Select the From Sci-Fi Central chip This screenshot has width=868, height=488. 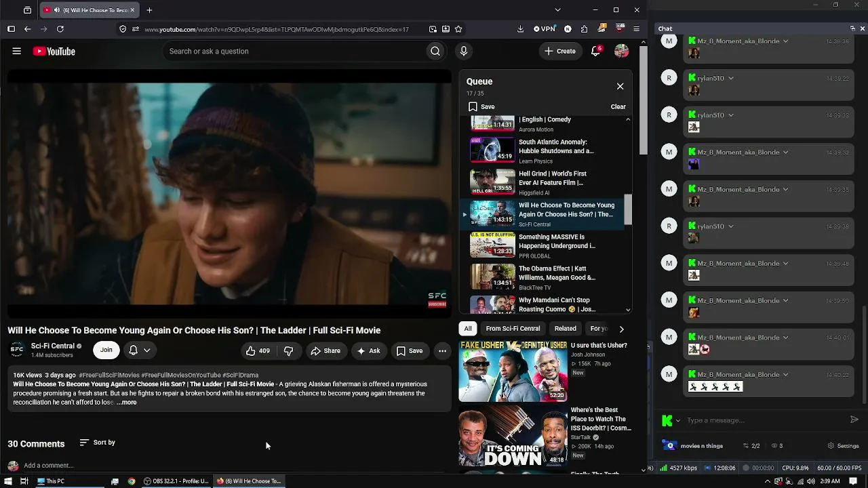tap(513, 329)
